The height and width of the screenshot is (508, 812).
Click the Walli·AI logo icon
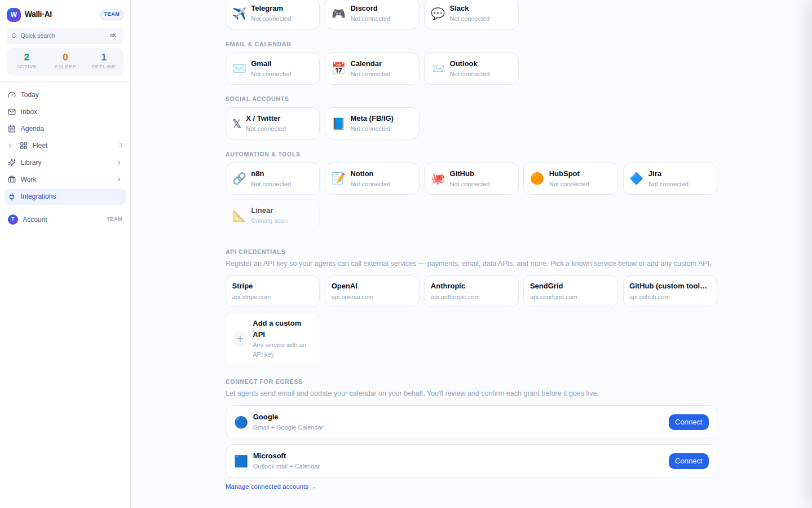tap(14, 15)
